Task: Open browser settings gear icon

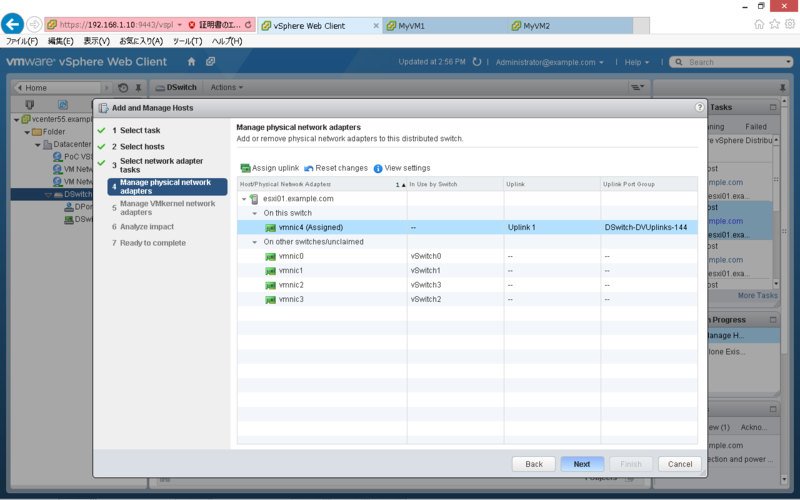Action: (790, 24)
